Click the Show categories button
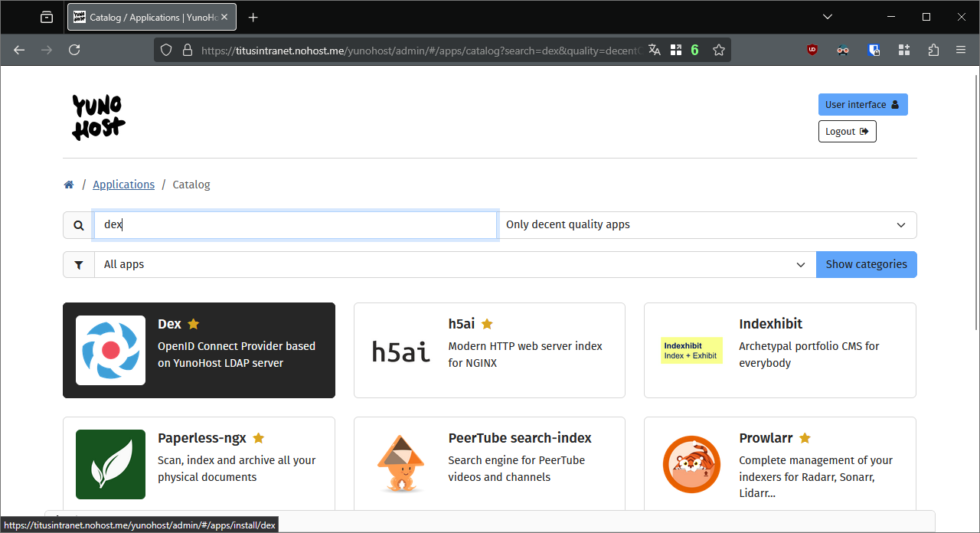The height and width of the screenshot is (533, 980). click(866, 265)
